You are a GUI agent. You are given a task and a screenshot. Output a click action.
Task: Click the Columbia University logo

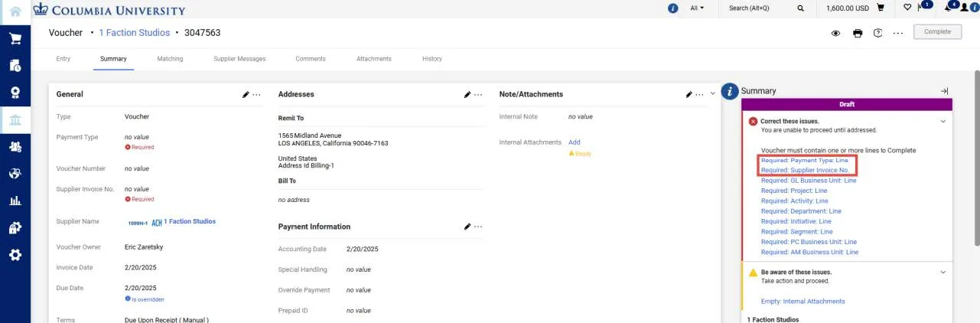pos(109,10)
